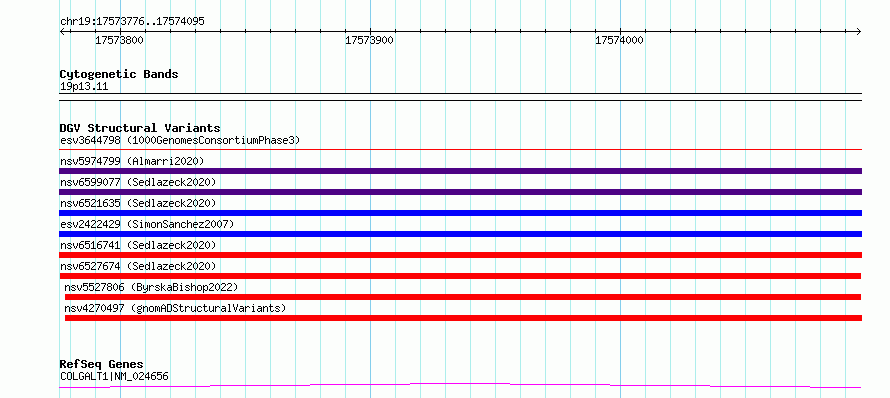Click the blue bar under nsv6521635
The width and height of the screenshot is (890, 398).
click(460, 213)
